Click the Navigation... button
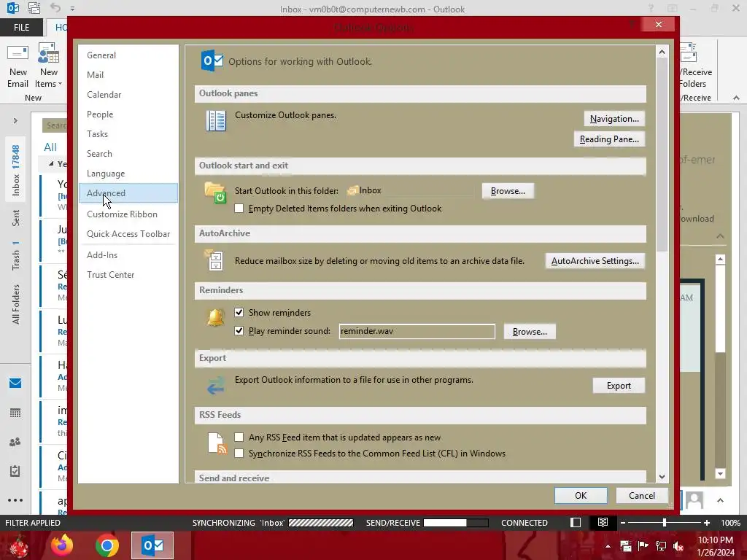Image resolution: width=747 pixels, height=560 pixels. tap(614, 119)
